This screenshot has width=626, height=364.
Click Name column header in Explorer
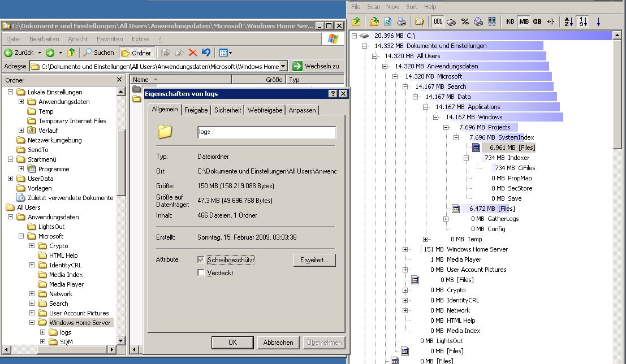click(181, 80)
